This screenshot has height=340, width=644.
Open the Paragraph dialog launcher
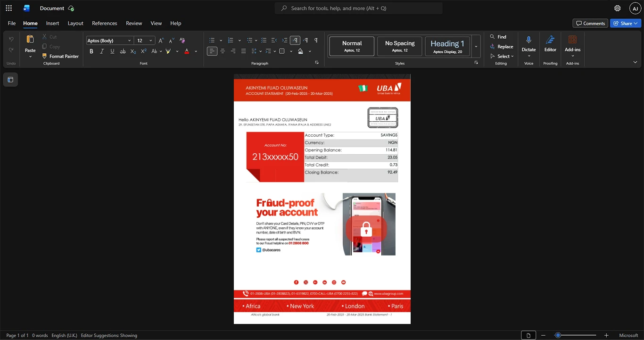tap(317, 63)
